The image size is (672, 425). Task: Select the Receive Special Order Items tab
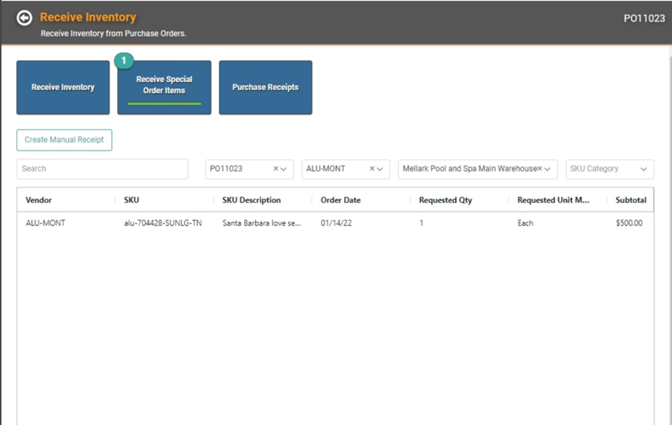[x=164, y=88]
